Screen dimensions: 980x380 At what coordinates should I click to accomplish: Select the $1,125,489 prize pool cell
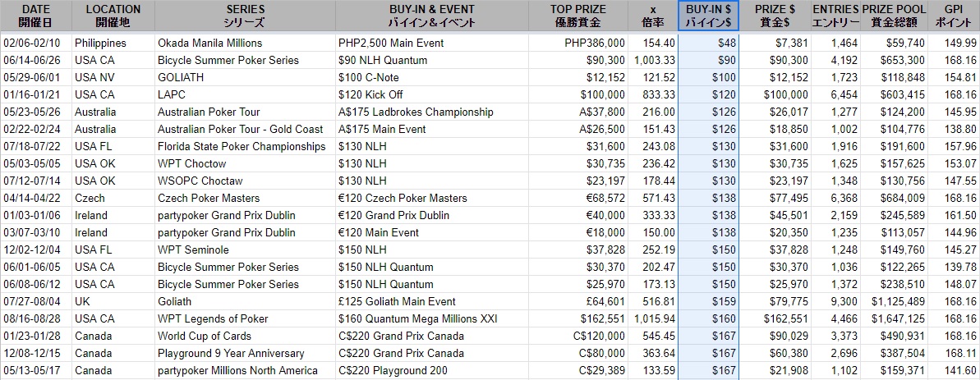tap(895, 301)
